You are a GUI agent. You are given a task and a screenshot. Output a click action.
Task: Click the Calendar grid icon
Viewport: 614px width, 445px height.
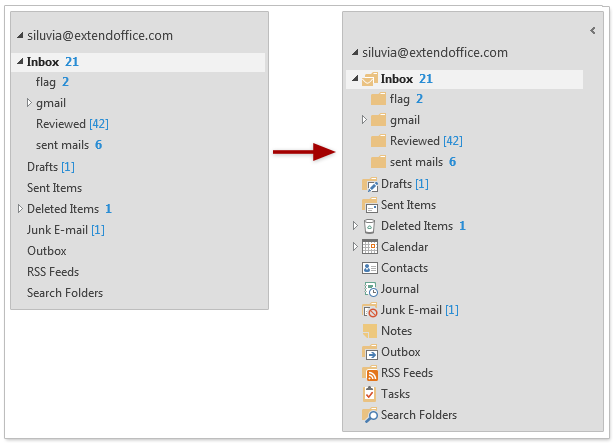click(x=370, y=247)
